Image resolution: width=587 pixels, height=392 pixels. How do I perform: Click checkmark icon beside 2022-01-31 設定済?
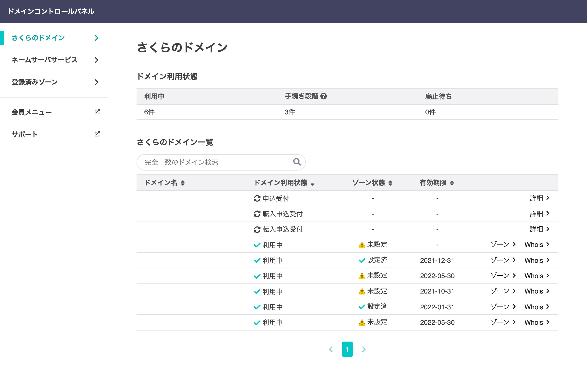[x=362, y=307]
